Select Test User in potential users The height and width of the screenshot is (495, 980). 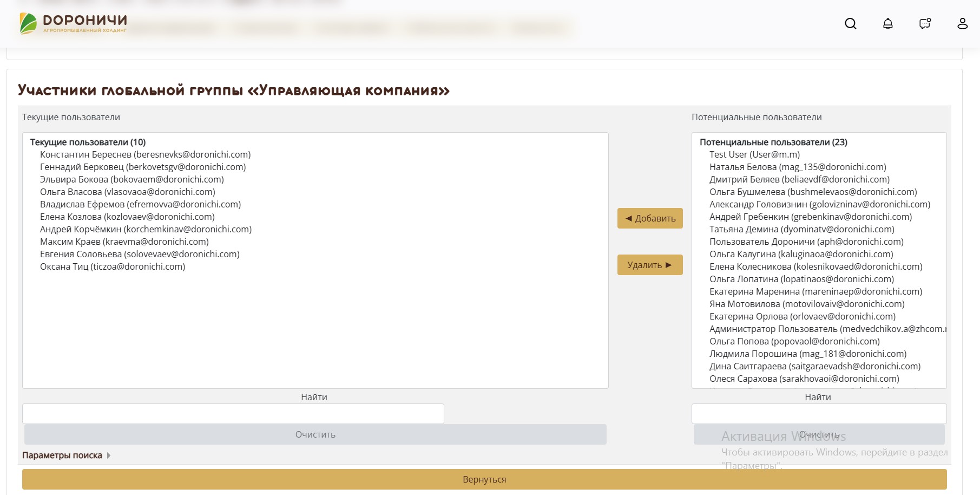[754, 154]
